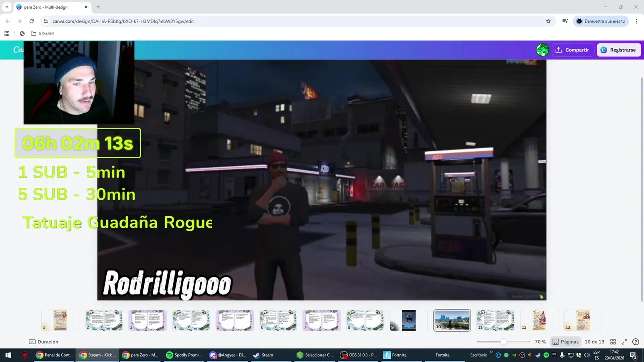Select page 13 thumbnail
Viewport: 644px width, 362px height.
[583, 320]
